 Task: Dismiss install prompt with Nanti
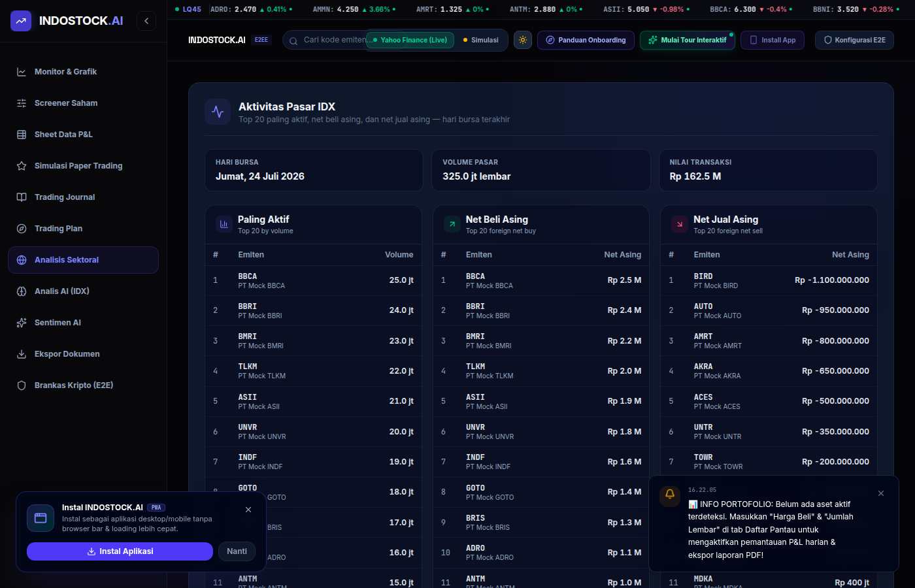coord(237,551)
